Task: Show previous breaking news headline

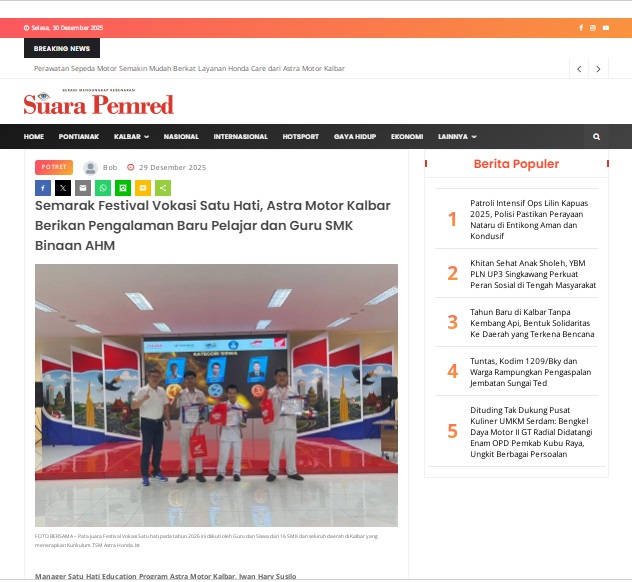Action: [x=579, y=69]
